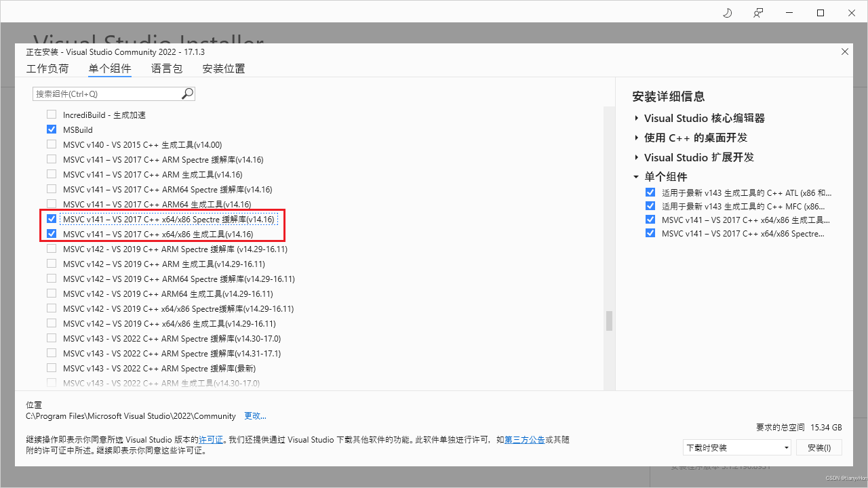Check MSVC v141 ARM Spectre 缓解库(v14.16)

point(52,159)
